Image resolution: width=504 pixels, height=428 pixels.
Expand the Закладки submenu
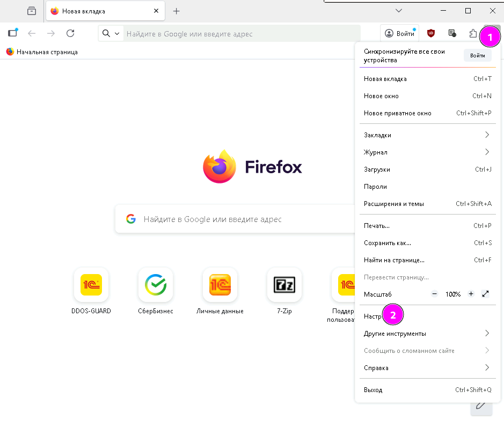click(x=427, y=135)
